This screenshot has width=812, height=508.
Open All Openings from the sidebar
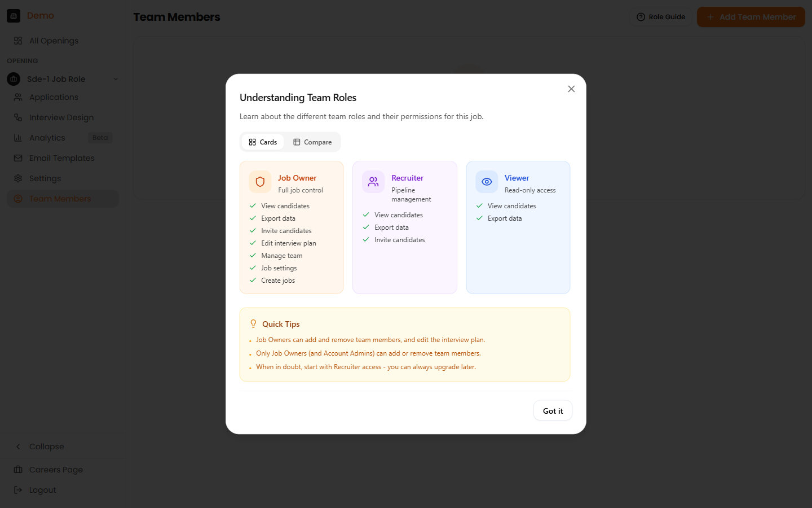pos(53,41)
